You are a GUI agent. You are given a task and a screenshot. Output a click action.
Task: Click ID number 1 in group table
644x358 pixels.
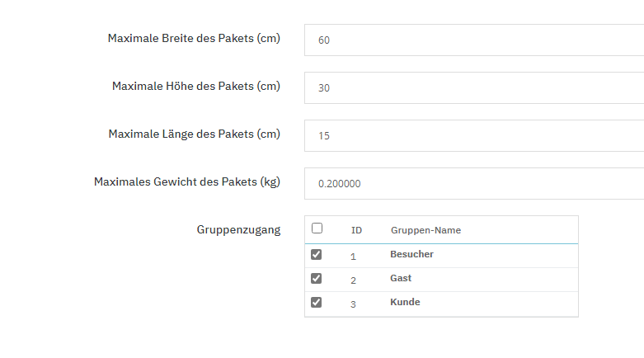pos(353,257)
